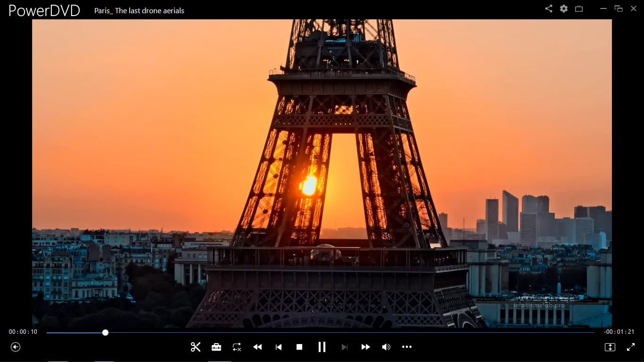This screenshot has height=362, width=644.
Task: Click the PowerDVD logo
Action: [x=44, y=10]
